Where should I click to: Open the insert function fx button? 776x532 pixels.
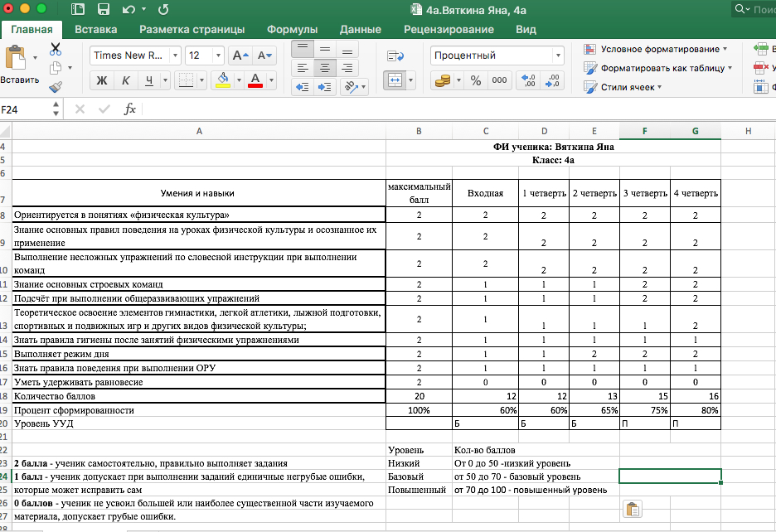point(129,109)
